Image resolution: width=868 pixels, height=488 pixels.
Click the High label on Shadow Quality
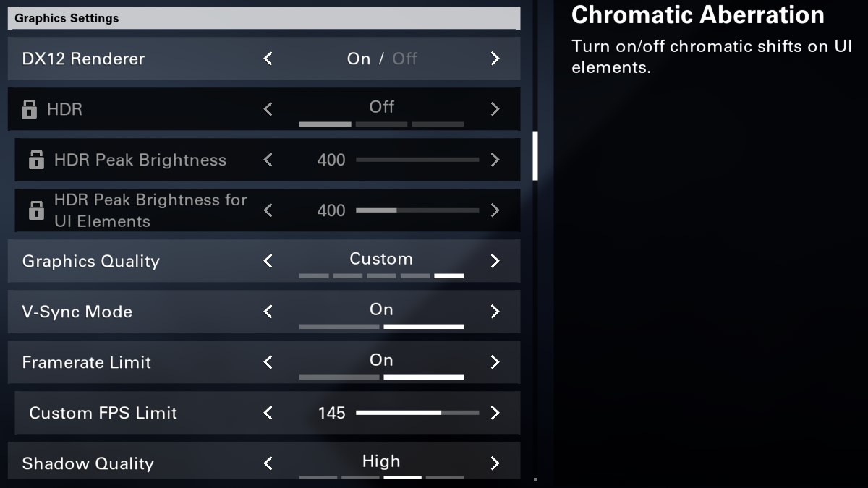[x=381, y=461]
